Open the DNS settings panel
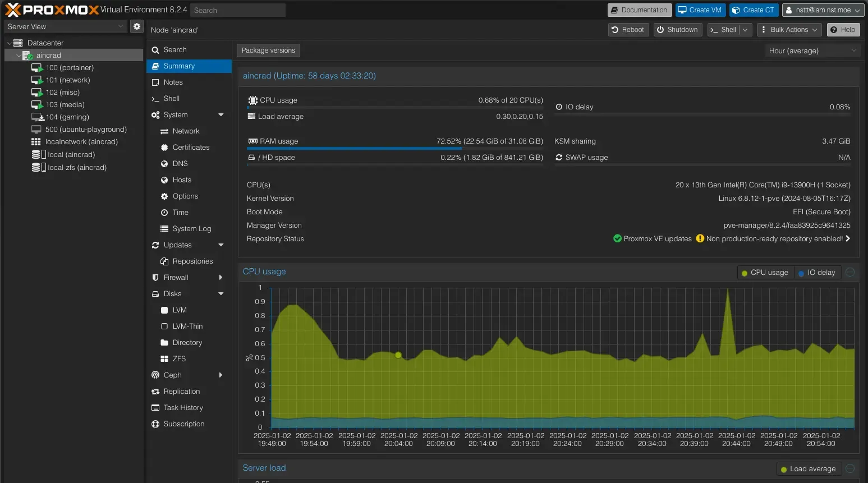The image size is (868, 483). click(180, 163)
